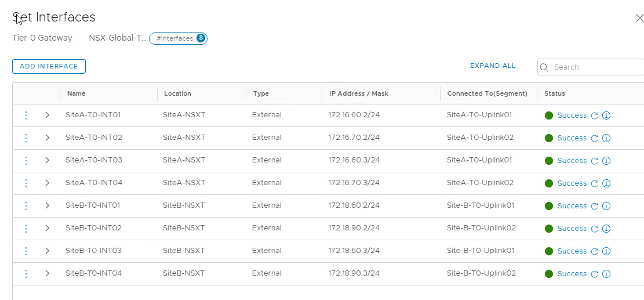The image size is (644, 300).
Task: Click info icon for SiteA-T0-INT01 status
Action: pyautogui.click(x=606, y=115)
